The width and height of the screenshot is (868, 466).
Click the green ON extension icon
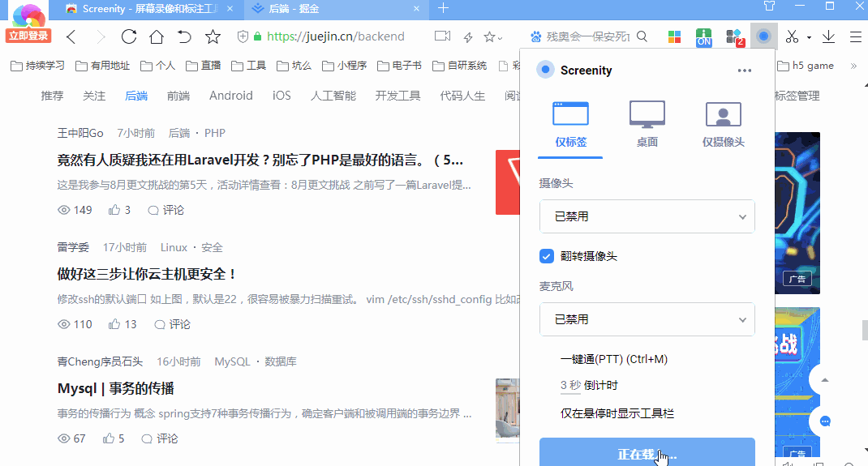[703, 37]
